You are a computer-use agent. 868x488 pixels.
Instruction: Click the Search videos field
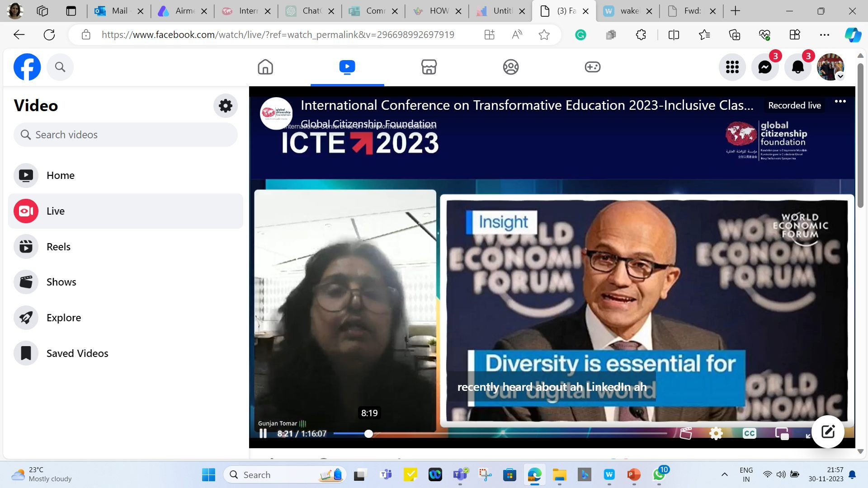[x=126, y=135]
